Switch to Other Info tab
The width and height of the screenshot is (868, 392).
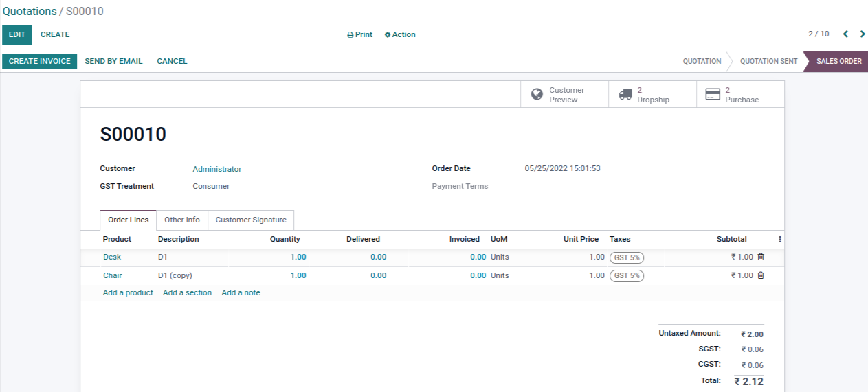[182, 220]
